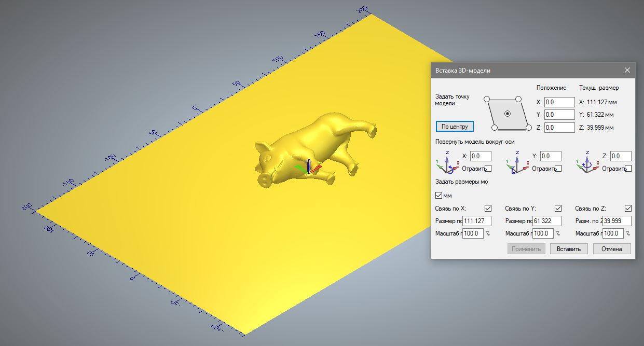The height and width of the screenshot is (346, 644).
Task: Click the Вставить button
Action: point(569,249)
